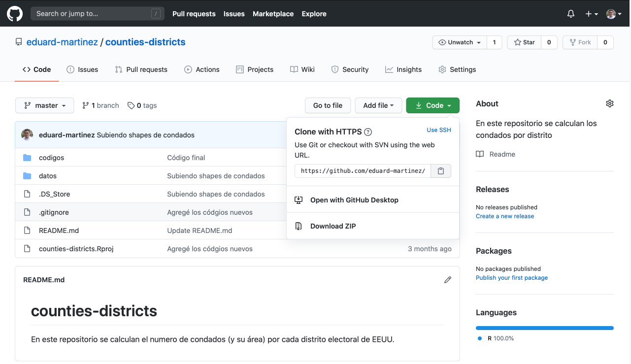This screenshot has width=631, height=364.
Task: Open the counties-districts repository title link
Action: coord(145,42)
